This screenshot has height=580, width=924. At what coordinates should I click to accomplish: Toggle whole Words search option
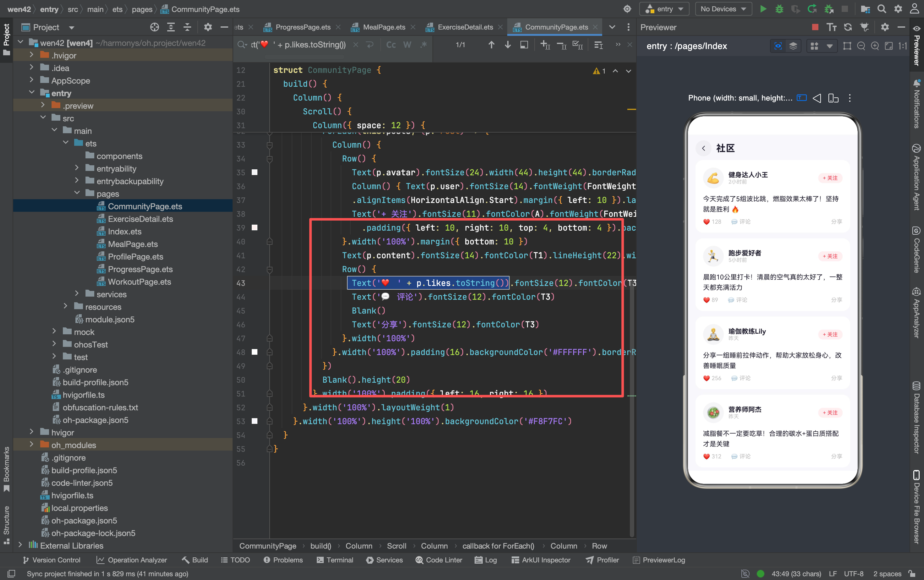[407, 45]
